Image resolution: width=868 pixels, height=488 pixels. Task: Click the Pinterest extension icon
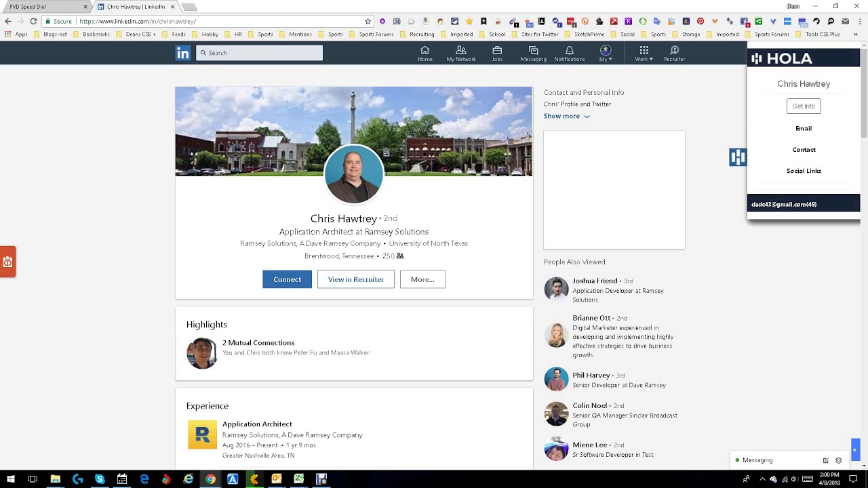tap(701, 21)
